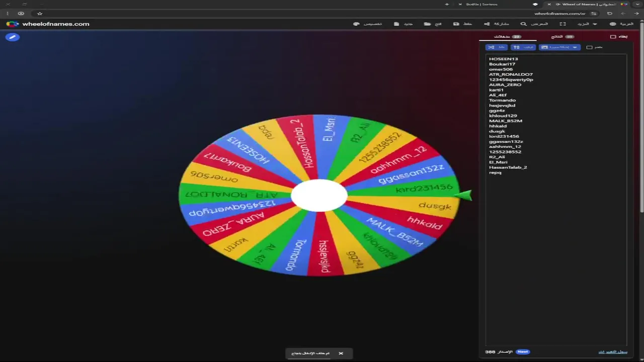The width and height of the screenshot is (644, 362).
Task: Click the eye icon in browser address bar
Action: 21,14
